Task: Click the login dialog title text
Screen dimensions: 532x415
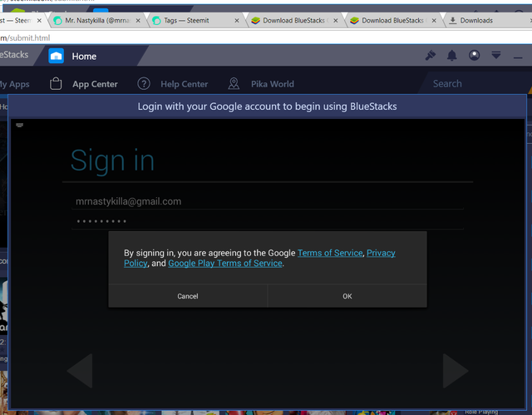Action: coord(268,106)
